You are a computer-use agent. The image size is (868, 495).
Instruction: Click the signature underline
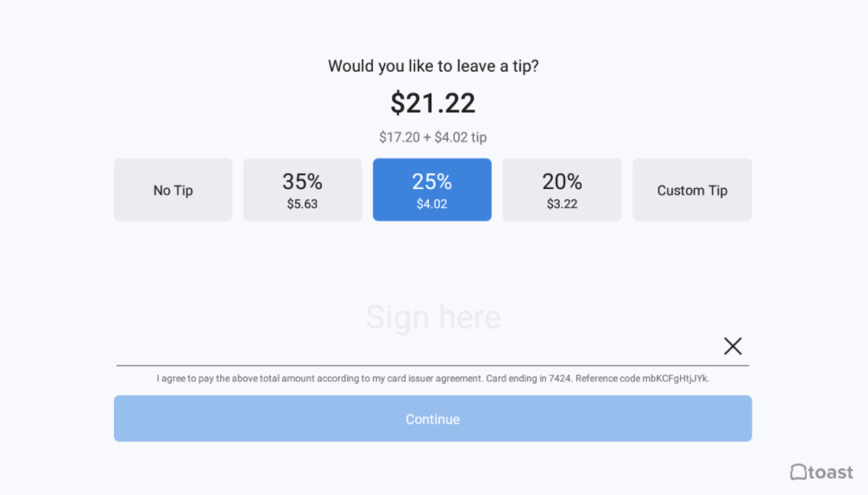click(x=414, y=366)
